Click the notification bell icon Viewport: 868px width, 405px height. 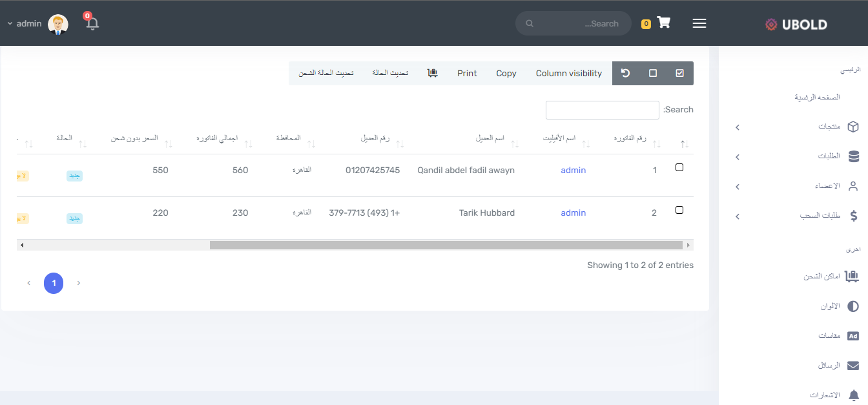92,24
